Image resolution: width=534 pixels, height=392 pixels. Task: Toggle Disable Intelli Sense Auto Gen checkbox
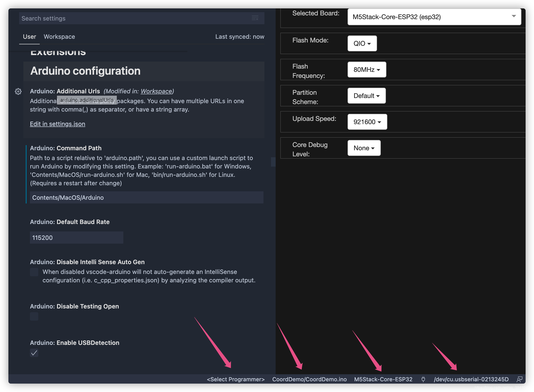(34, 272)
